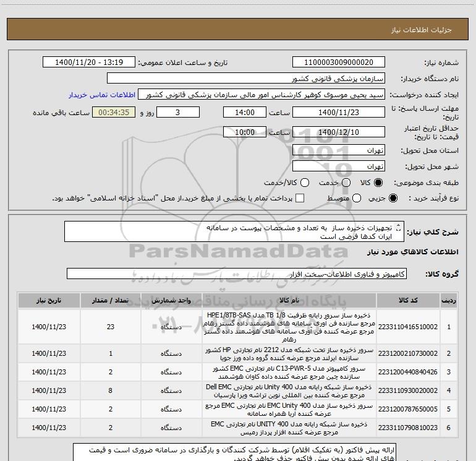Click item code 2233110416510002
476x461 pixels.
[408, 327]
